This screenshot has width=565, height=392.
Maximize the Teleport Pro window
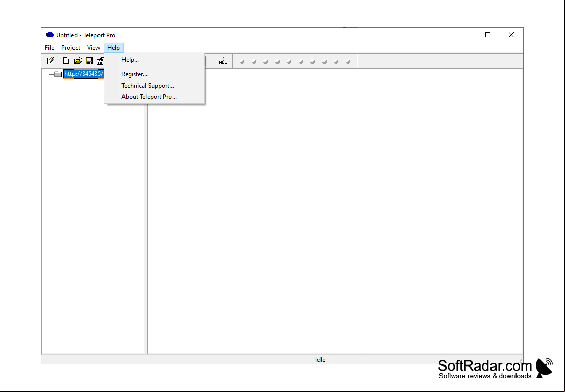tap(488, 35)
